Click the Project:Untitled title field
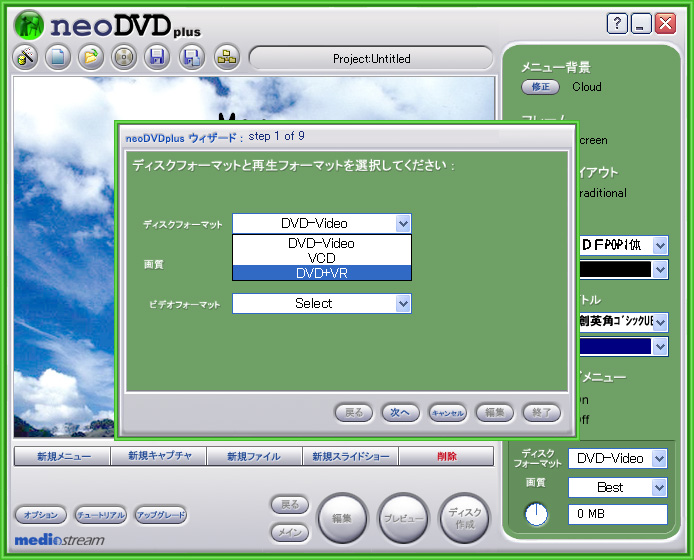Image resolution: width=694 pixels, height=560 pixels. click(x=371, y=58)
